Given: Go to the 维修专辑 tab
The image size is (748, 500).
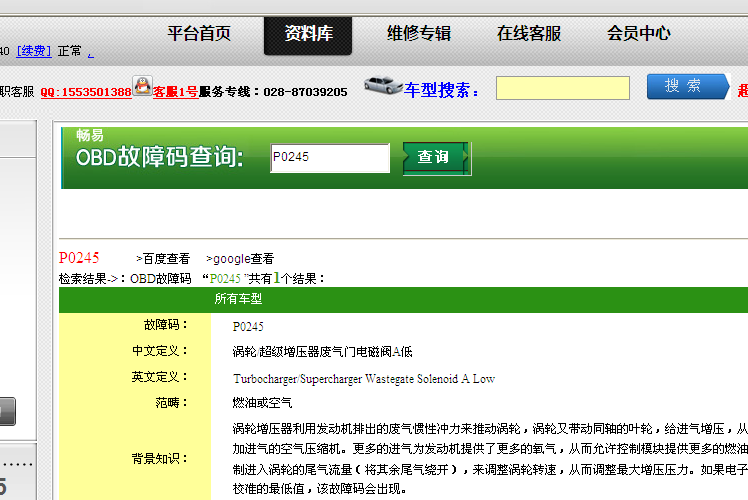Looking at the screenshot, I should pos(419,34).
